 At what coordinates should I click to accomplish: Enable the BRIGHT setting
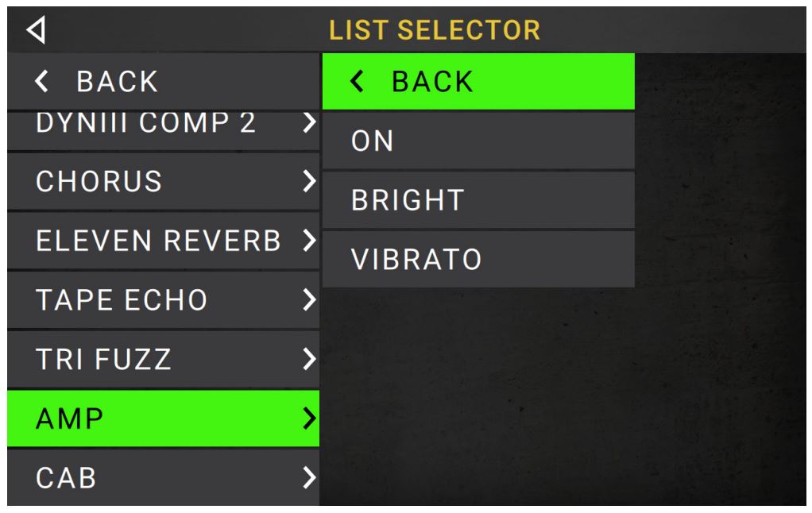point(477,199)
